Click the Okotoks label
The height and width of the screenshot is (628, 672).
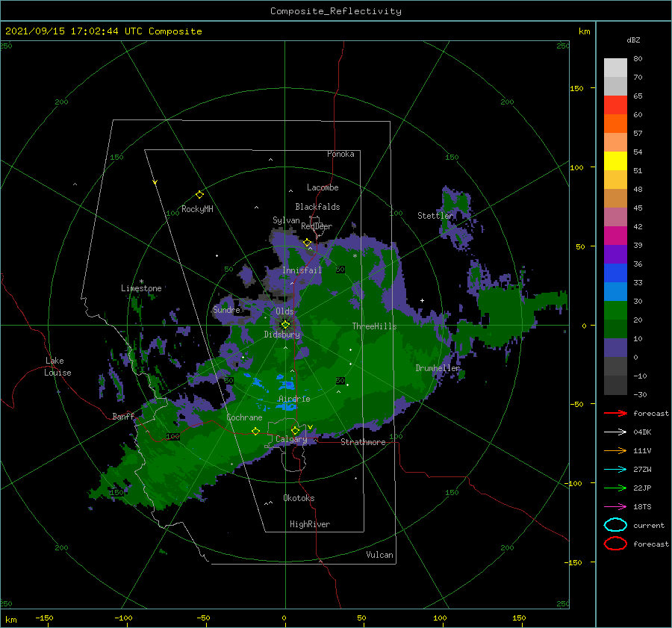point(299,497)
